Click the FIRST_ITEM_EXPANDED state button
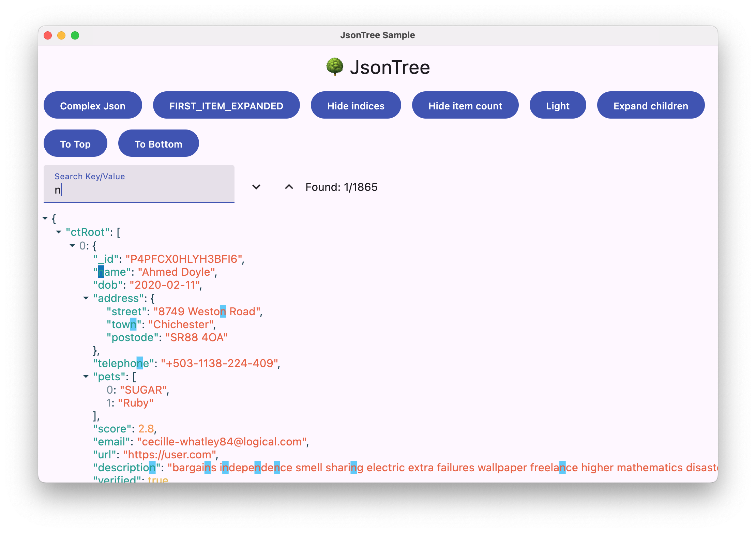The image size is (756, 533). 226,105
